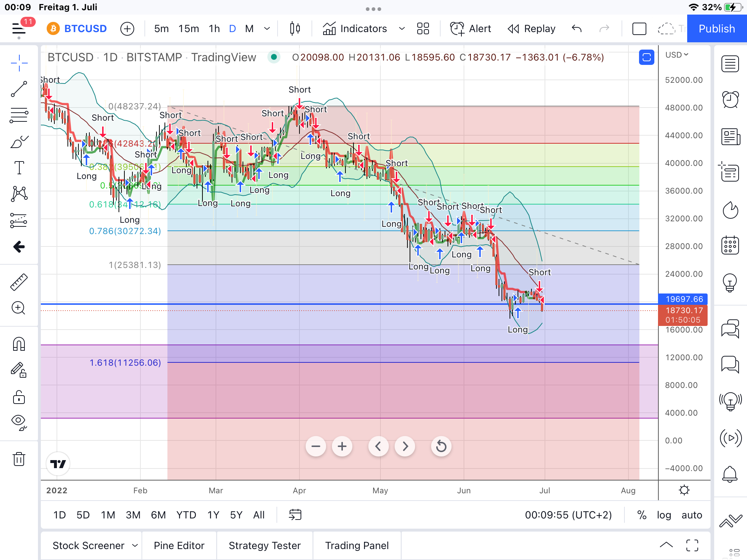Select the ruler measure tool

coord(19,282)
